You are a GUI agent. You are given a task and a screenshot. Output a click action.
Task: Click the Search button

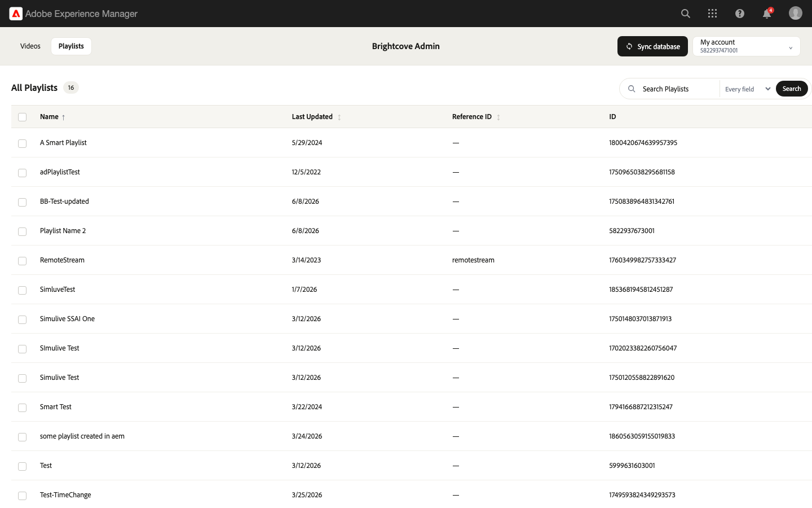point(792,89)
